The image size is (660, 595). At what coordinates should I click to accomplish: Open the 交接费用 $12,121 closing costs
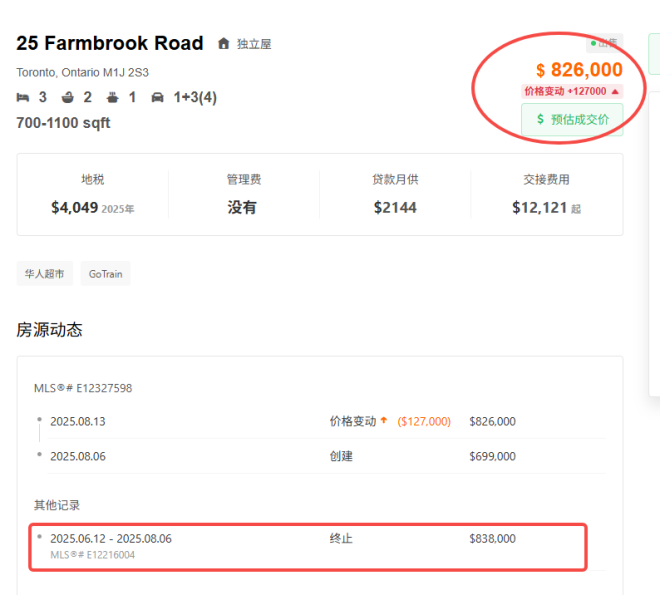[x=546, y=195]
